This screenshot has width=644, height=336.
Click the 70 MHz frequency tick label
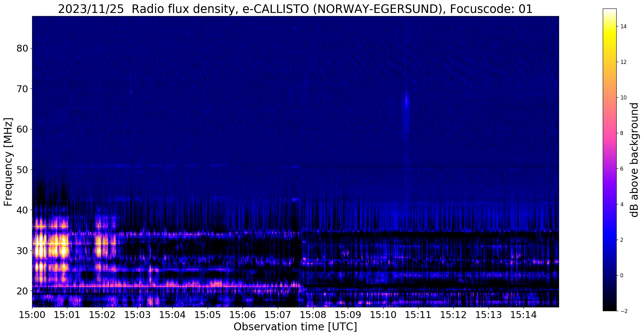pyautogui.click(x=22, y=89)
